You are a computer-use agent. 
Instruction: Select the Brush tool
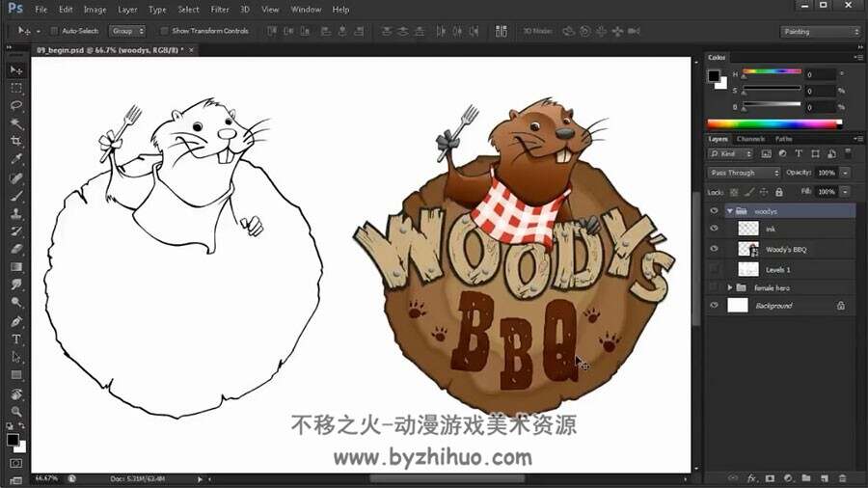pos(16,196)
